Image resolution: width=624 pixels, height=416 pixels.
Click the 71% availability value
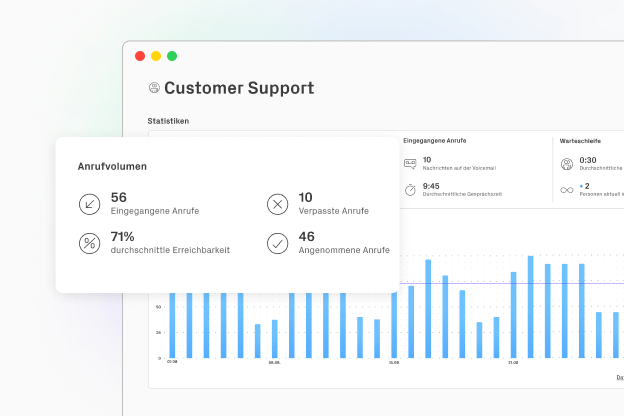pos(123,236)
